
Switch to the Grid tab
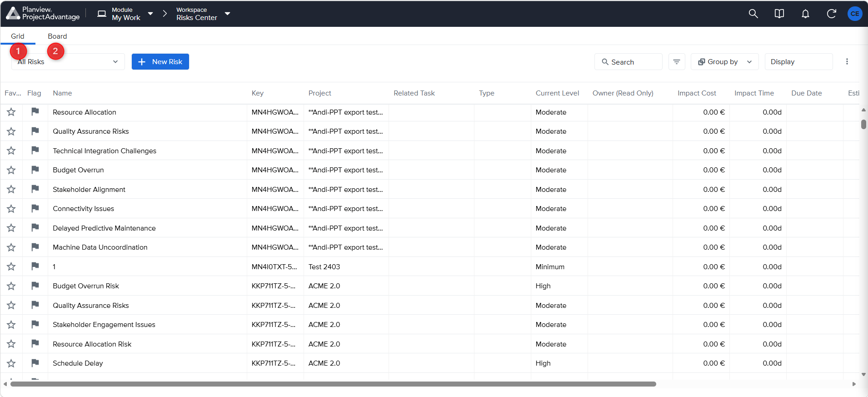point(18,36)
